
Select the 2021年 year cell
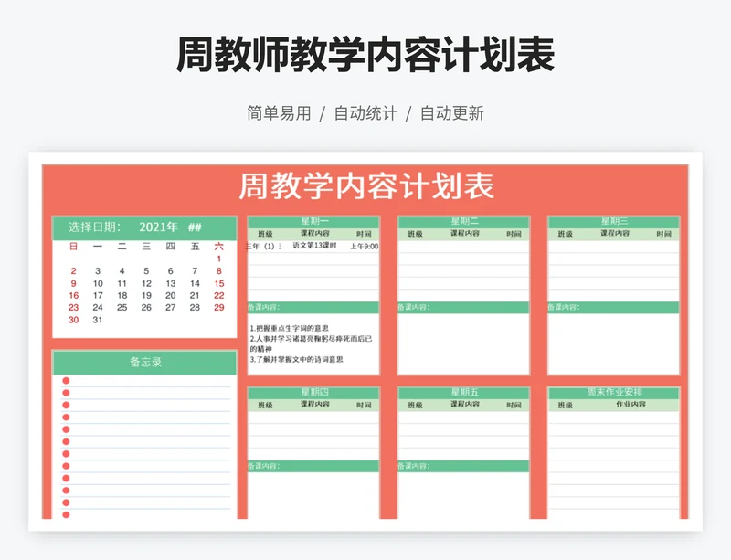click(x=158, y=227)
